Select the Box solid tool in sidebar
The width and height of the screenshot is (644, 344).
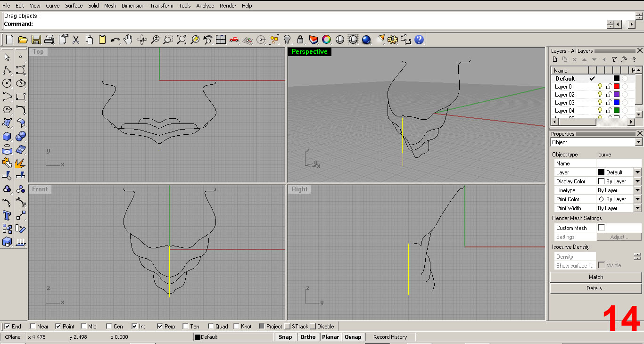[x=7, y=136]
